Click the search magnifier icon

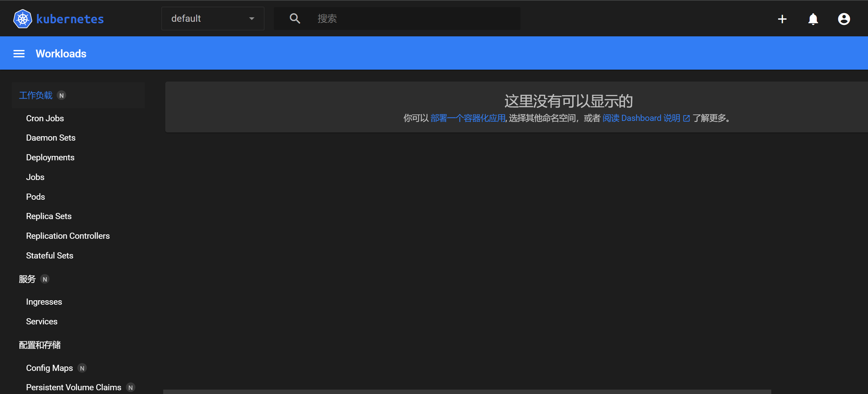(295, 19)
